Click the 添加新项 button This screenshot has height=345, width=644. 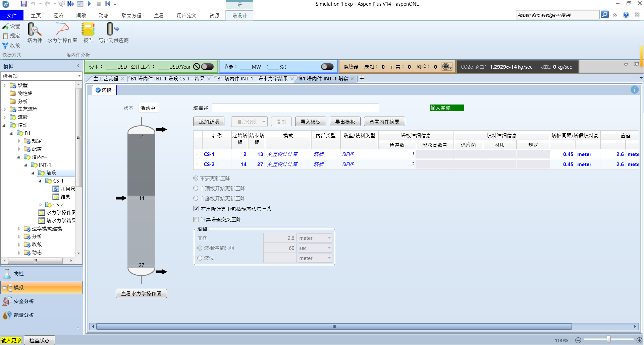[x=209, y=122]
